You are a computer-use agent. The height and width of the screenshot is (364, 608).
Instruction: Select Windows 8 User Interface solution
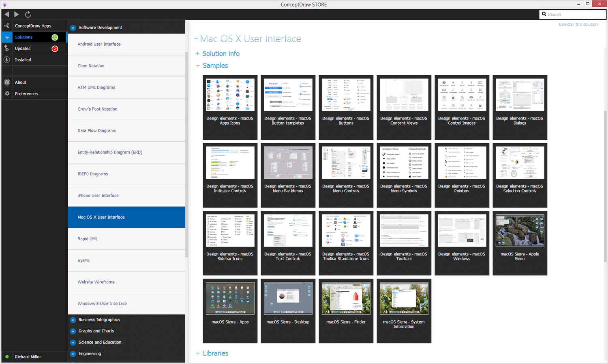[x=126, y=304]
